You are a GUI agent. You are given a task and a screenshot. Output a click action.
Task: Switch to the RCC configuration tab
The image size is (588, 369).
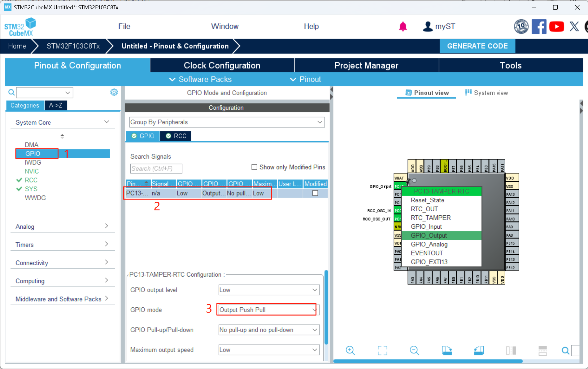point(176,136)
